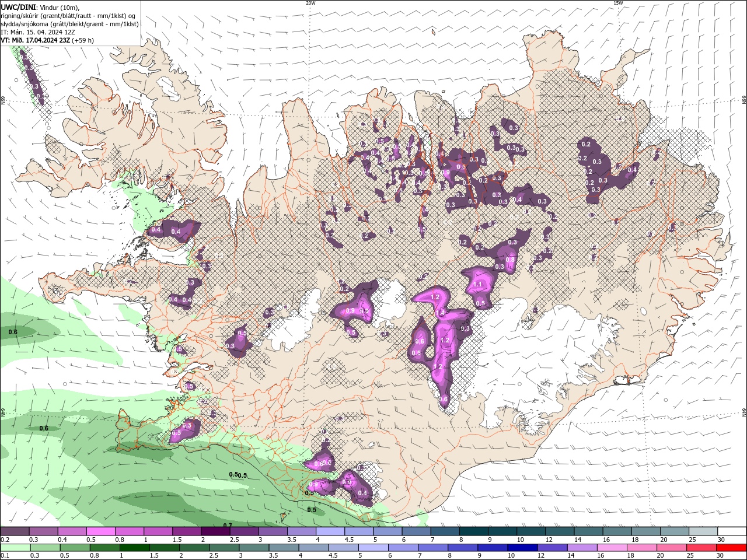Click the '25' label in the snow legend

[692, 540]
